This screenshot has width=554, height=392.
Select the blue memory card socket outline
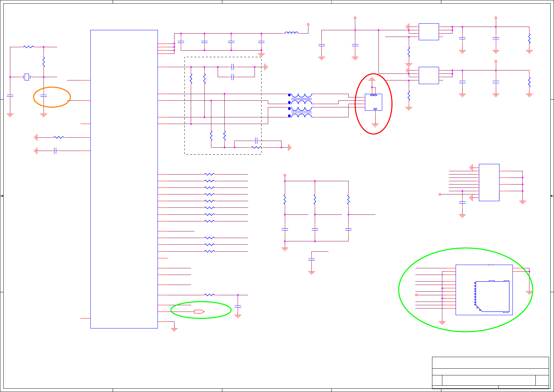(492, 297)
